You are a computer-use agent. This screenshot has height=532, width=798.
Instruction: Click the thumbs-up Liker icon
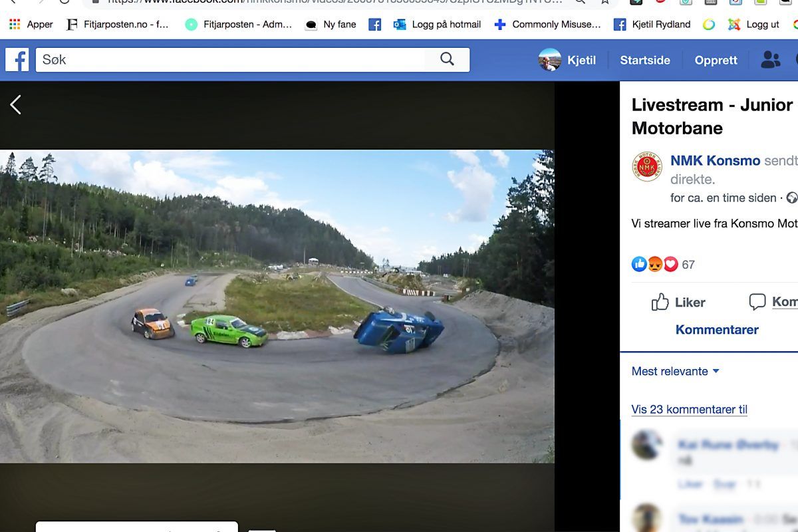(660, 303)
